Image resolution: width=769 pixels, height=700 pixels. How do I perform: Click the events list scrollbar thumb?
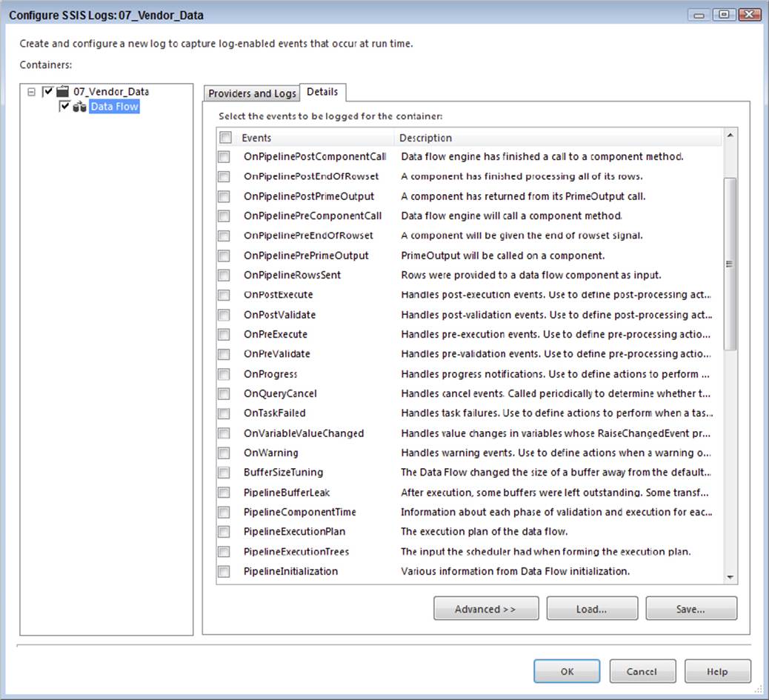click(x=730, y=264)
